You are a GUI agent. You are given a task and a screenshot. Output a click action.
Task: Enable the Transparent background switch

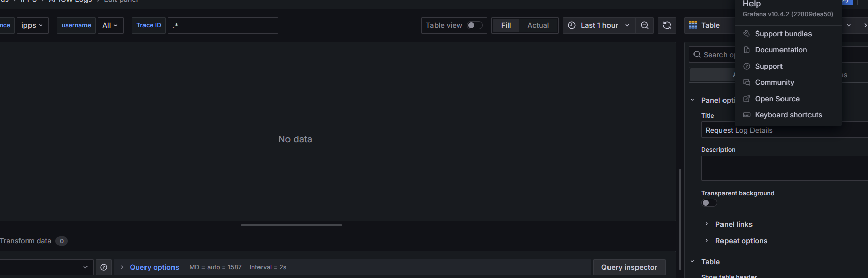click(709, 203)
